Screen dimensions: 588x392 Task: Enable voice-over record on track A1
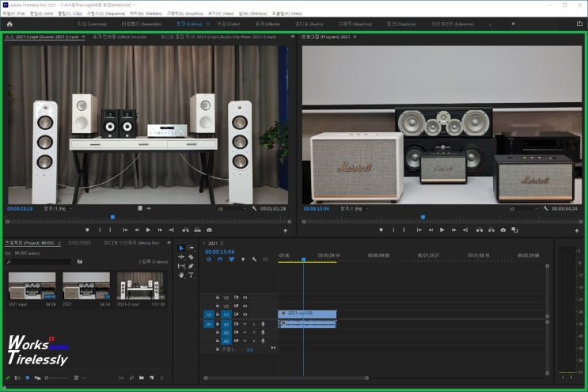[263, 324]
